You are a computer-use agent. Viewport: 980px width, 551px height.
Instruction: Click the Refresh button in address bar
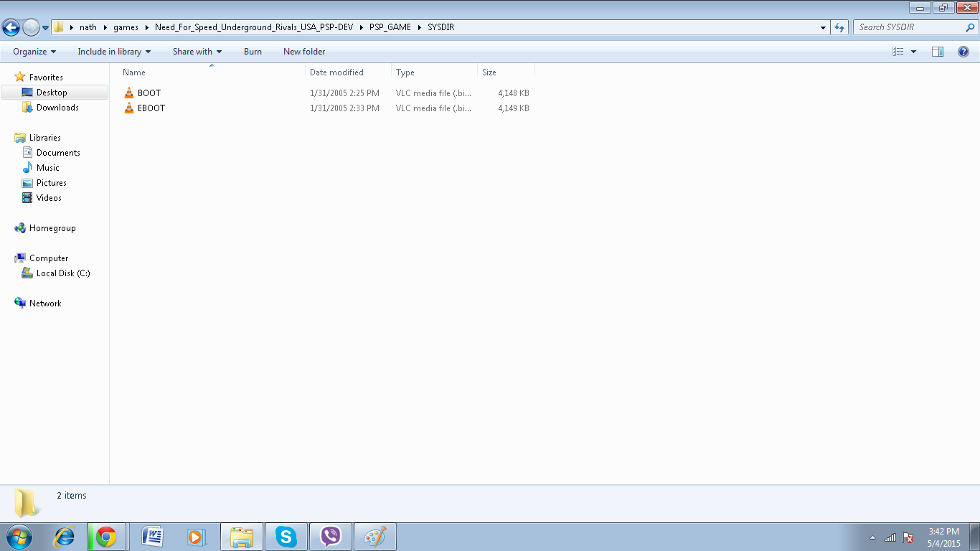coord(839,27)
